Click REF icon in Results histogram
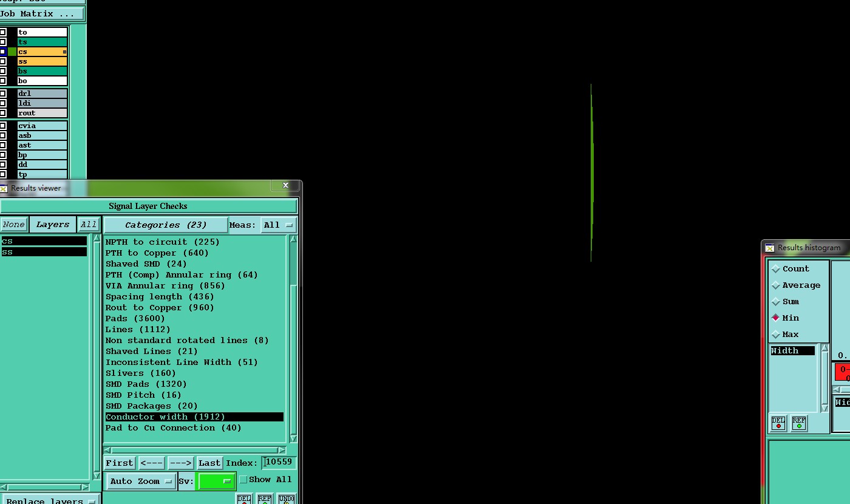Viewport: 850px width, 504px height. tap(799, 423)
